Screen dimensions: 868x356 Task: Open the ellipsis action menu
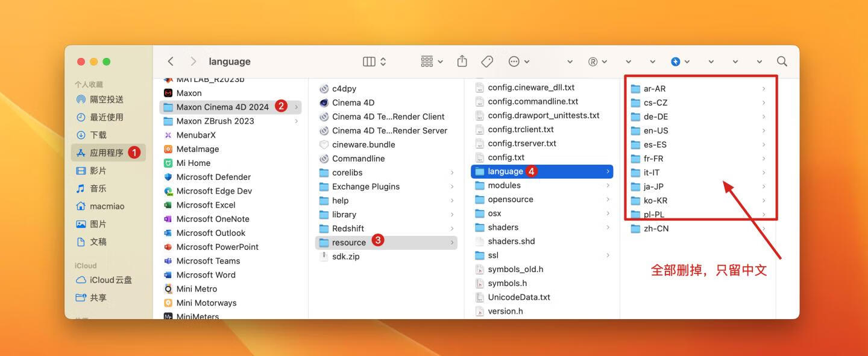[519, 62]
